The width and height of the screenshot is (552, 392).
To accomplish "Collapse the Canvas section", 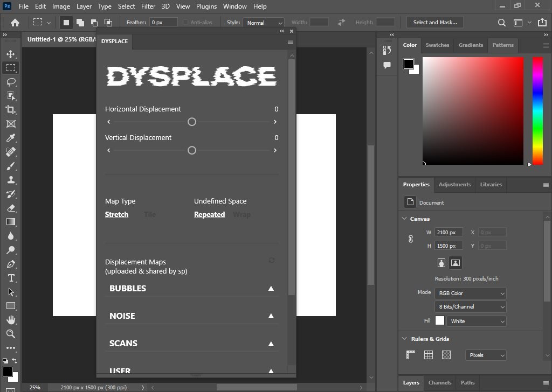I will (x=404, y=219).
